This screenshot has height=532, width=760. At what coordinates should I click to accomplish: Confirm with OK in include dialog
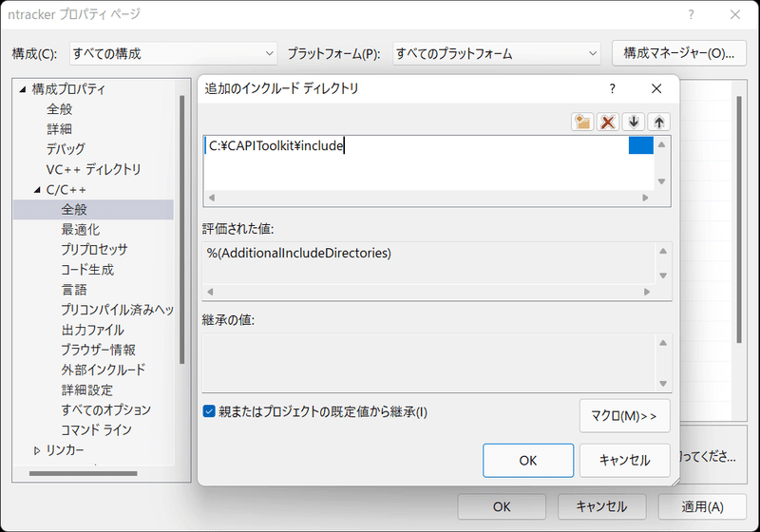tap(528, 461)
